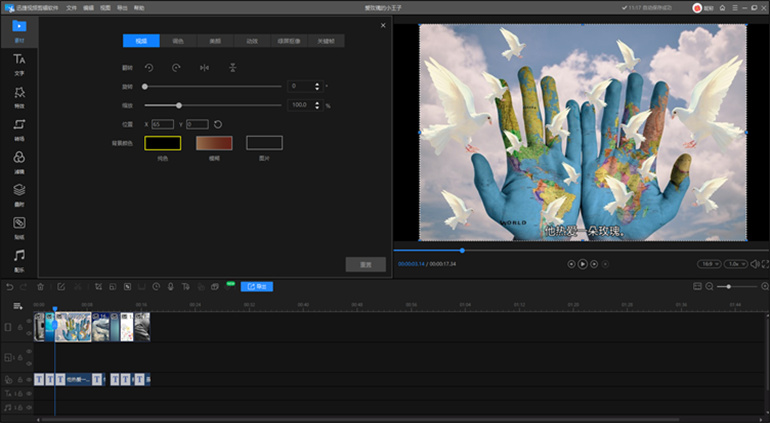
Task: Toggle visibility of the music track
Action: (x=29, y=408)
